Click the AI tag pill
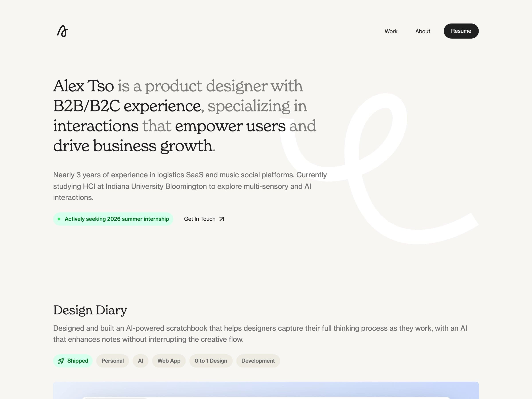The image size is (532, 399). tap(141, 361)
